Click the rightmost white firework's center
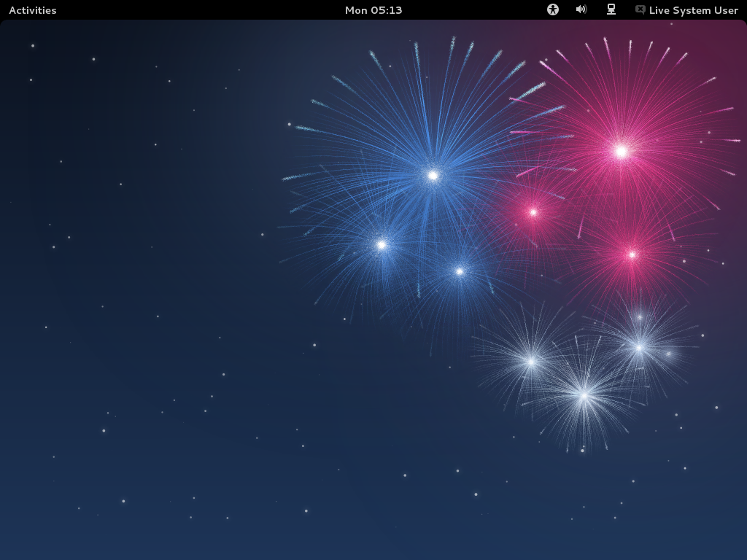This screenshot has height=560, width=747. 639,347
